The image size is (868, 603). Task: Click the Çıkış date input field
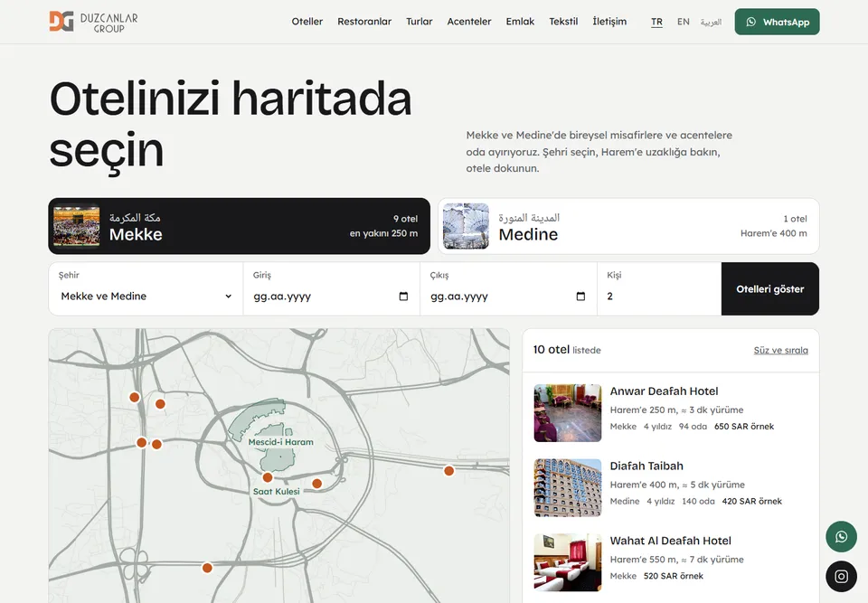508,297
